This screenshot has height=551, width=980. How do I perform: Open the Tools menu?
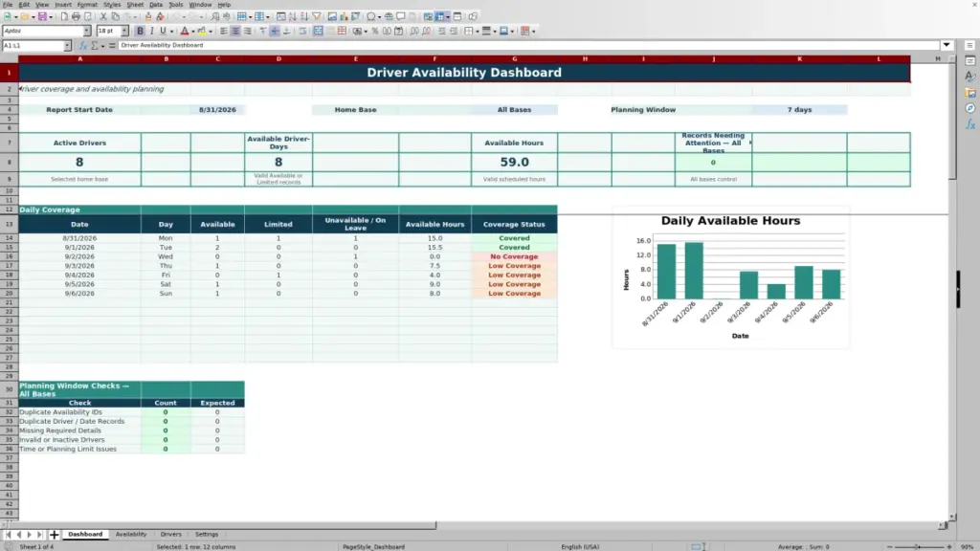(176, 5)
